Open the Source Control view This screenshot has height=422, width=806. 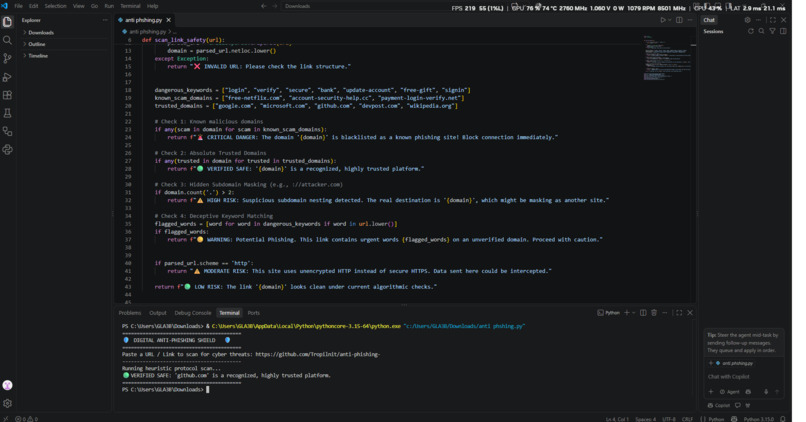(x=7, y=59)
